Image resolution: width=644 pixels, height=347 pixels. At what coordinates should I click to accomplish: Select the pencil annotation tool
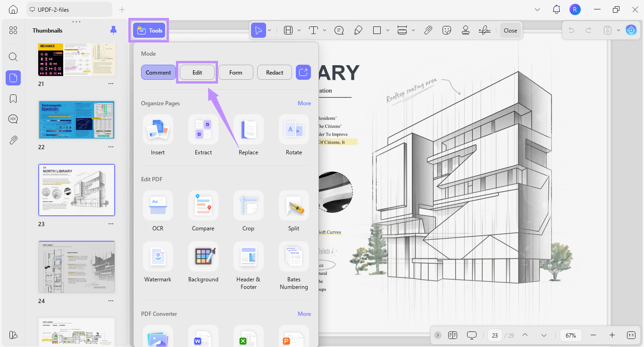click(x=359, y=30)
